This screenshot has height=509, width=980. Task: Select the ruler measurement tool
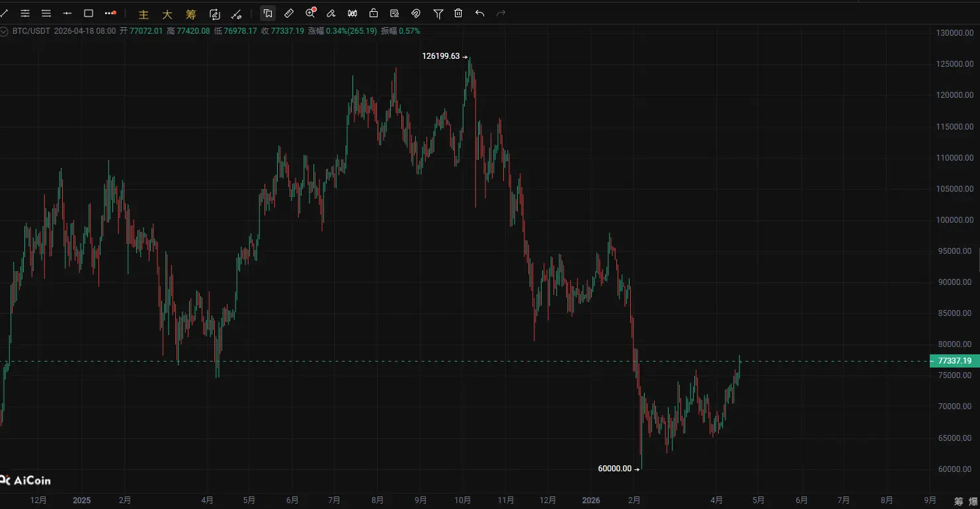(289, 13)
